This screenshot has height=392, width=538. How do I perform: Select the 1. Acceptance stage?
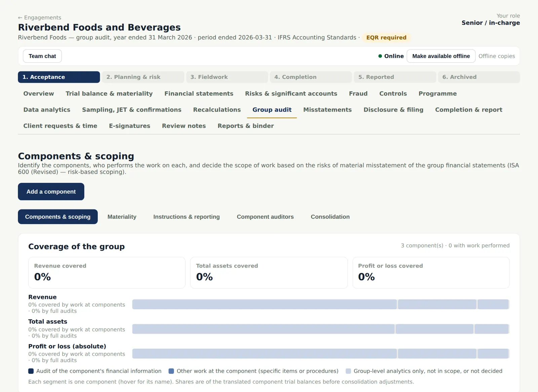59,77
